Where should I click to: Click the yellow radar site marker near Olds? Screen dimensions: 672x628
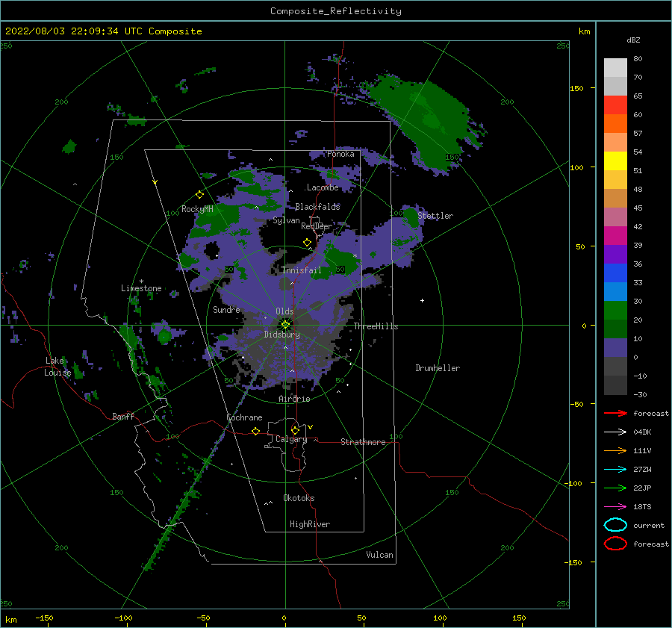(285, 325)
